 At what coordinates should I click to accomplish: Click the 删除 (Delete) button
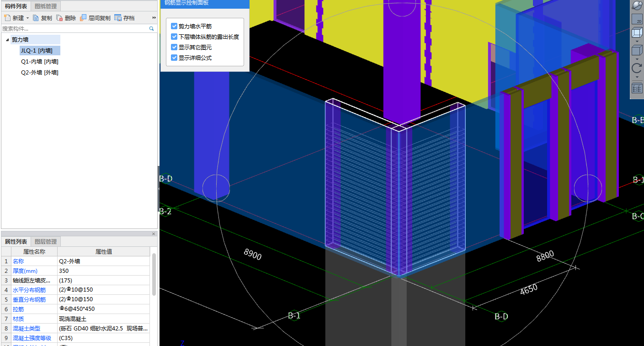(66, 18)
